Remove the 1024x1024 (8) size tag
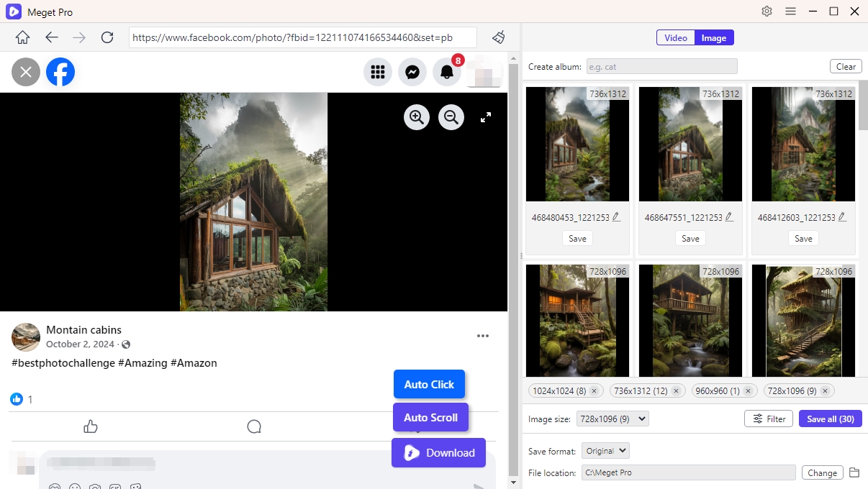This screenshot has height=489, width=868. 594,391
